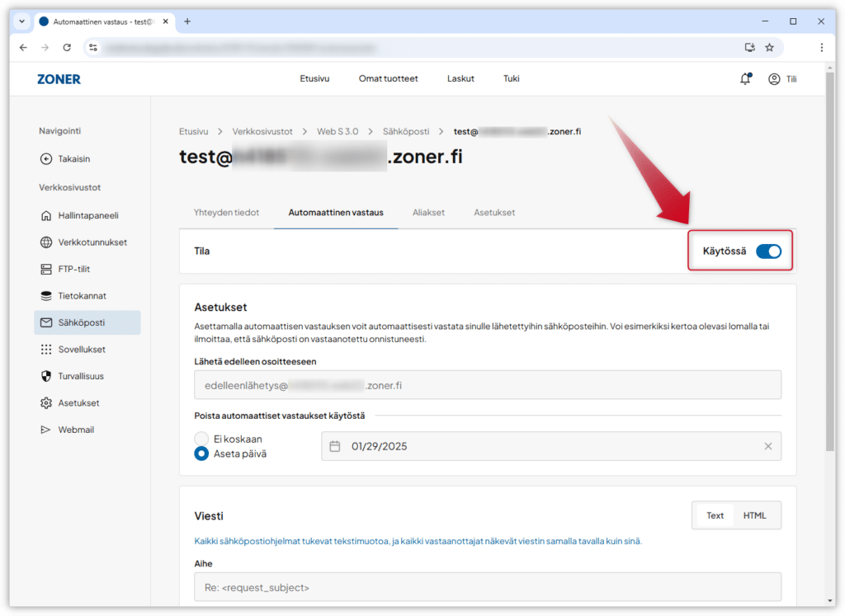Screen dimensions: 845x616
Task: Clear the 01/29/2025 date field
Action: [x=767, y=446]
